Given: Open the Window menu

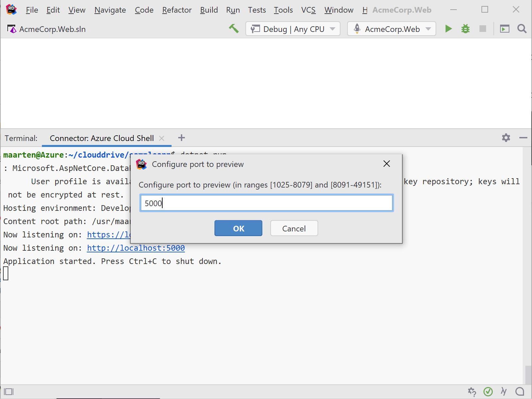Looking at the screenshot, I should [339, 10].
